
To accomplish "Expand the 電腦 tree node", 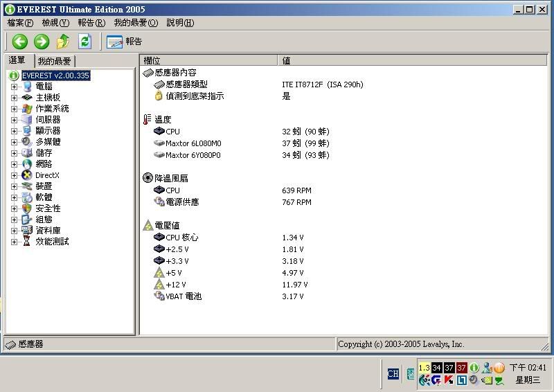I will [x=14, y=87].
